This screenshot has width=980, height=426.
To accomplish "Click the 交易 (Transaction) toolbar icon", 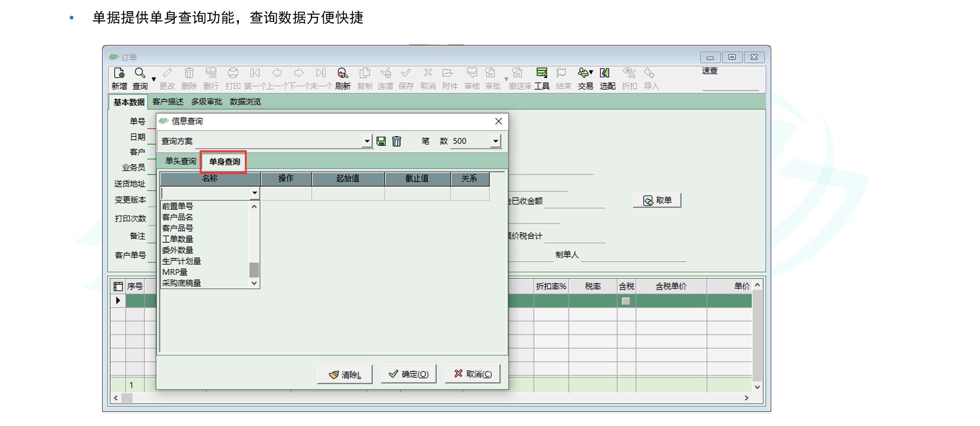I will click(585, 73).
